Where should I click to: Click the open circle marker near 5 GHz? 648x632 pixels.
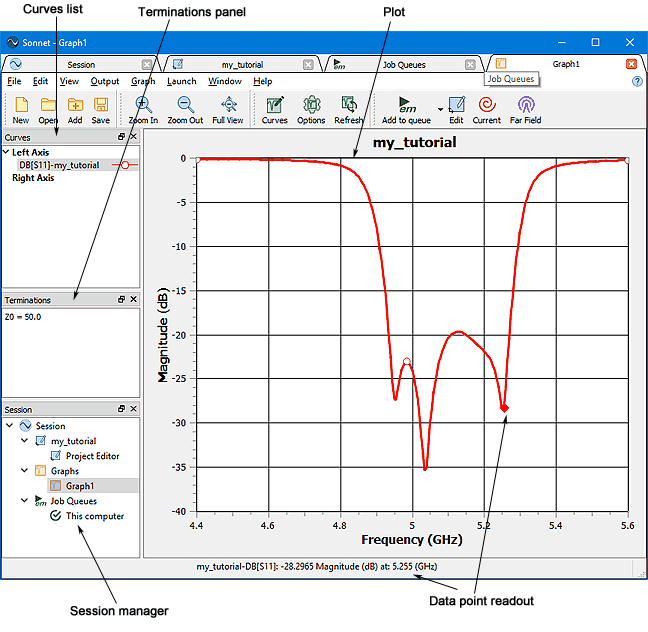point(407,361)
